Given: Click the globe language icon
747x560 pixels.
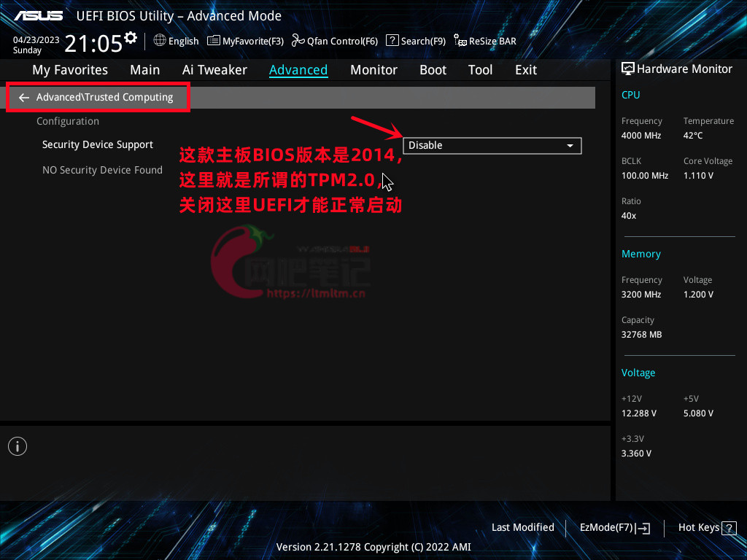Looking at the screenshot, I should point(160,41).
